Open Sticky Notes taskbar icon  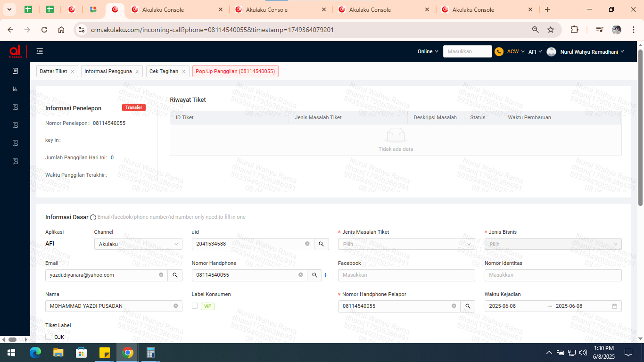pos(105,353)
